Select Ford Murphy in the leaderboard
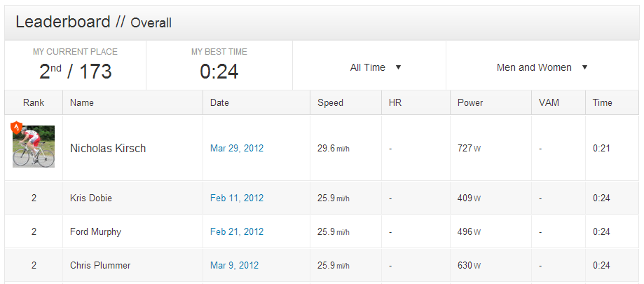The width and height of the screenshot is (644, 284). click(x=95, y=231)
